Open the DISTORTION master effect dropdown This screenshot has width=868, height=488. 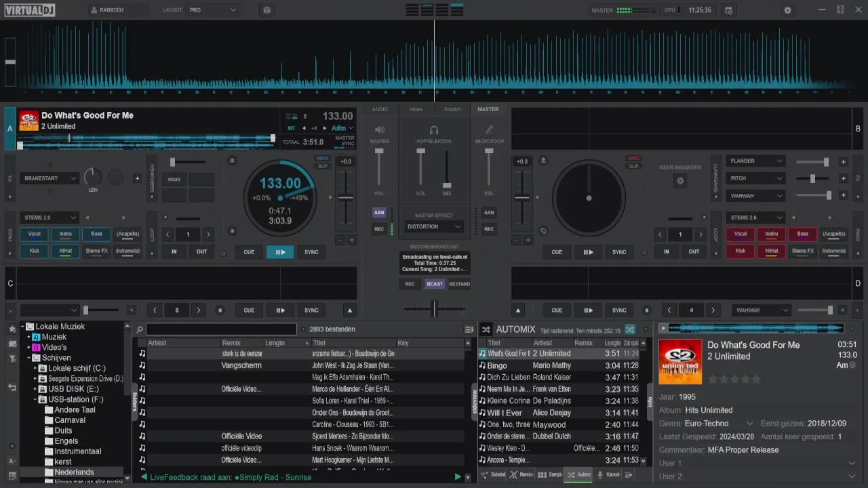coord(434,226)
